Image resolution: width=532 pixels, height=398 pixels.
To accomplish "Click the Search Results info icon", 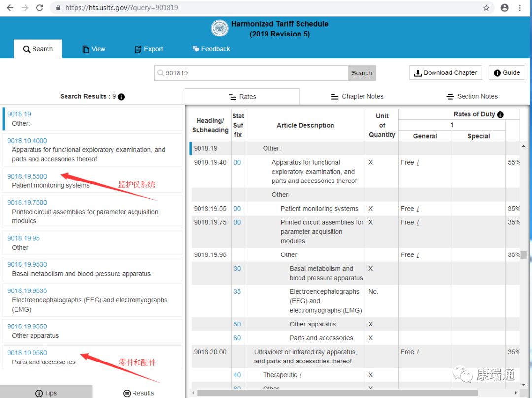I will [x=121, y=97].
